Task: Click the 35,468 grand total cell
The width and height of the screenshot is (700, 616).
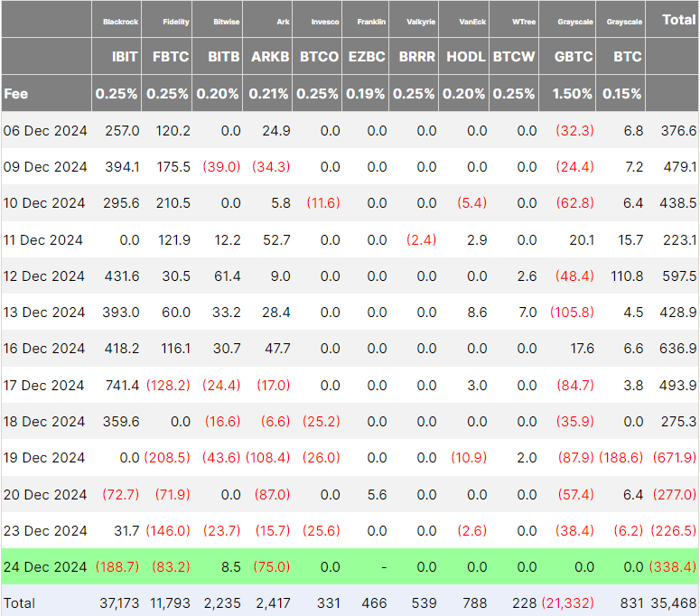Action: click(673, 603)
